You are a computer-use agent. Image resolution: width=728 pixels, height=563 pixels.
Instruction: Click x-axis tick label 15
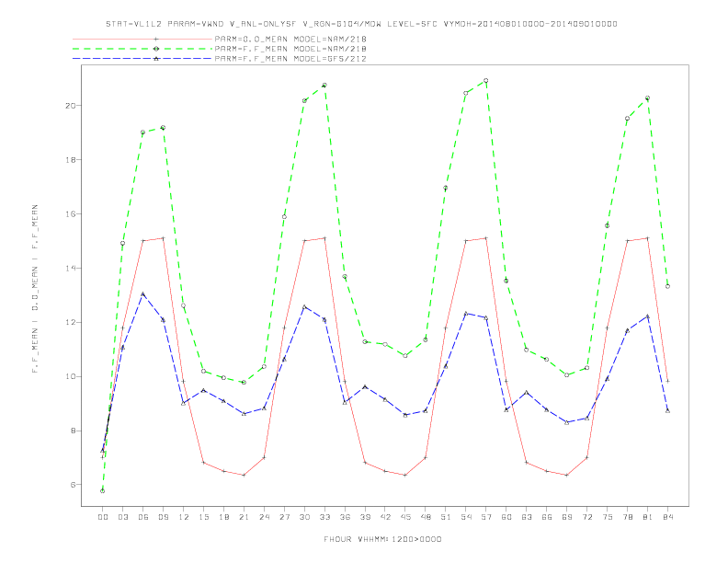[x=203, y=517]
